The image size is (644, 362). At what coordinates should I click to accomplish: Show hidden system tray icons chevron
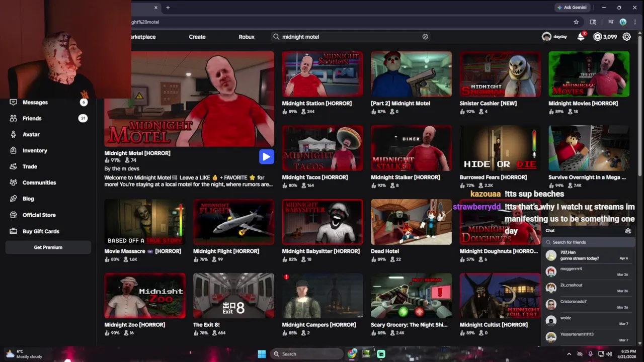(569, 354)
